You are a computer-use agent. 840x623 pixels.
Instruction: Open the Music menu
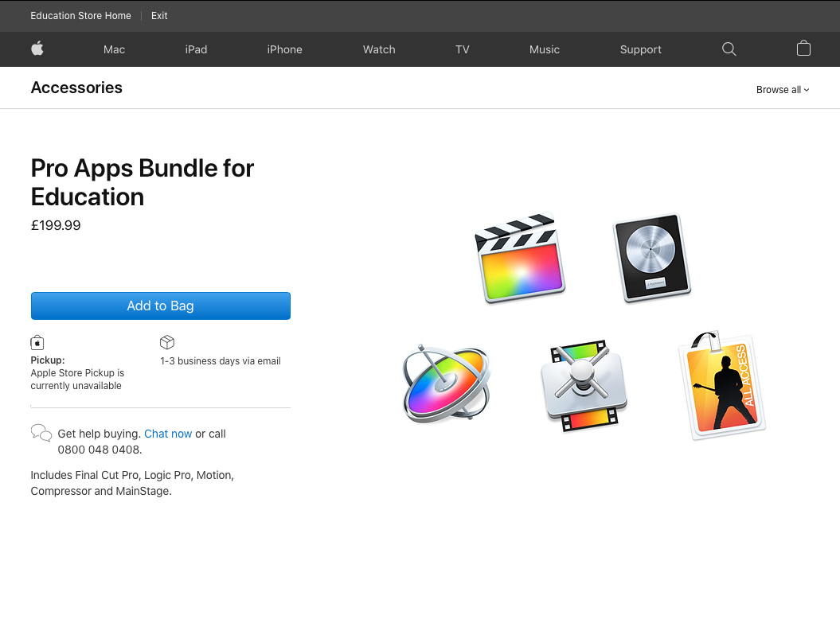[545, 49]
